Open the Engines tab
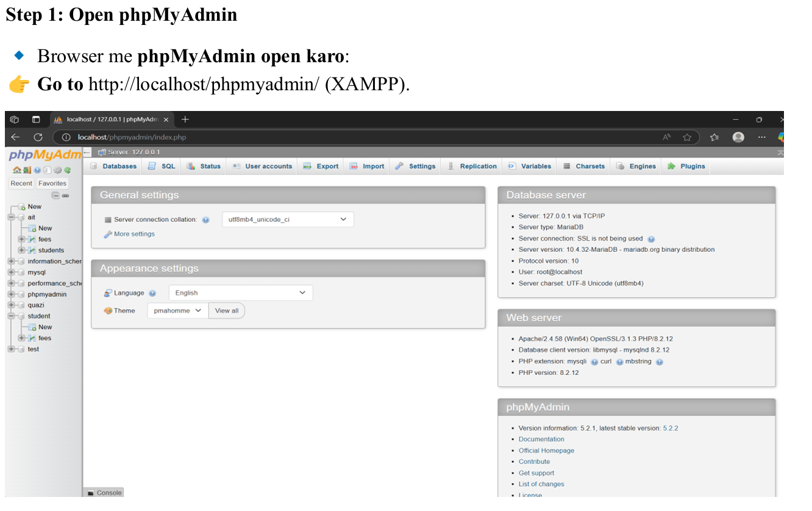 coord(636,166)
